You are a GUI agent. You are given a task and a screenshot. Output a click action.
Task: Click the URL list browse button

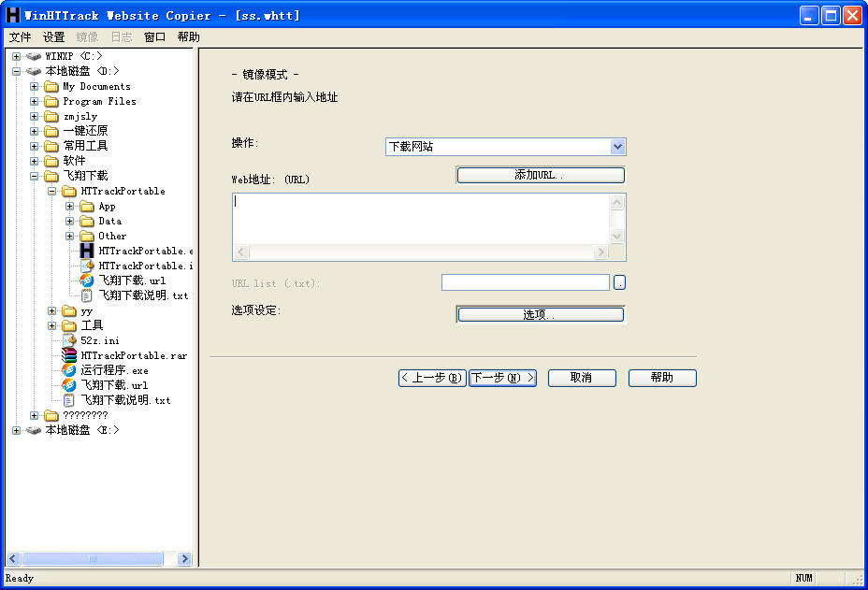(619, 282)
